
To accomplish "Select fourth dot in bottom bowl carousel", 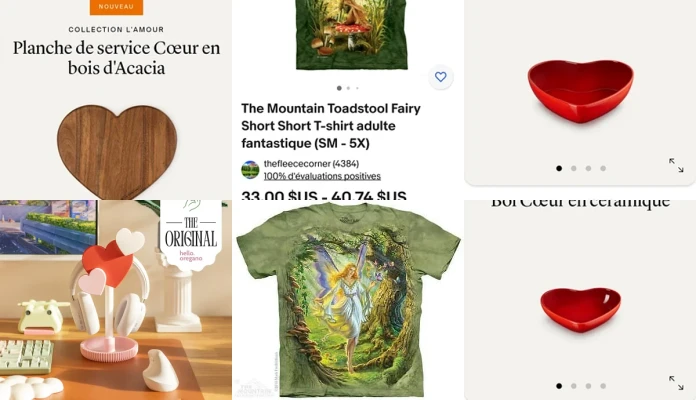I will [x=603, y=386].
